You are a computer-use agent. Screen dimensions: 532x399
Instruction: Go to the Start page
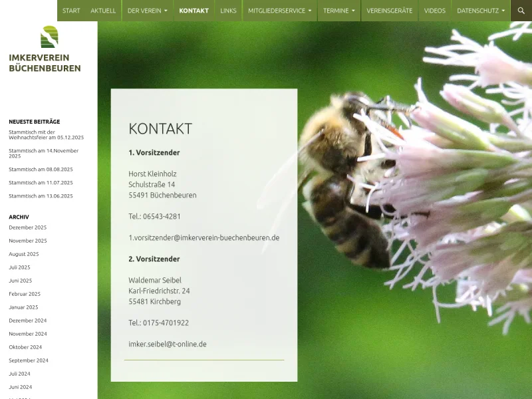71,11
